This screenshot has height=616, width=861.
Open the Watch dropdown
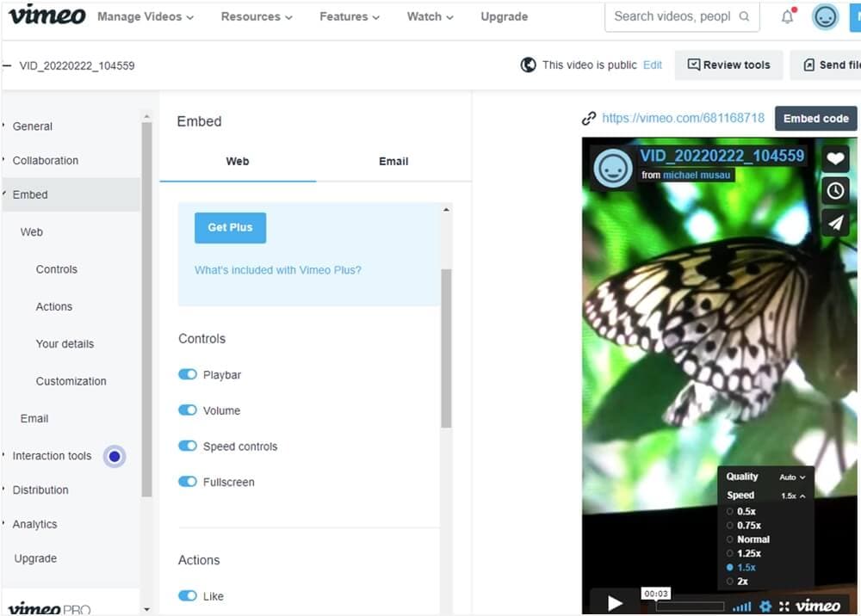430,17
